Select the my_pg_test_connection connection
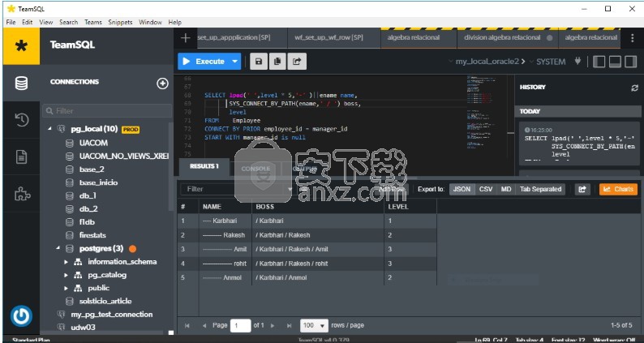Screen dimensions: 644x343 coord(112,315)
